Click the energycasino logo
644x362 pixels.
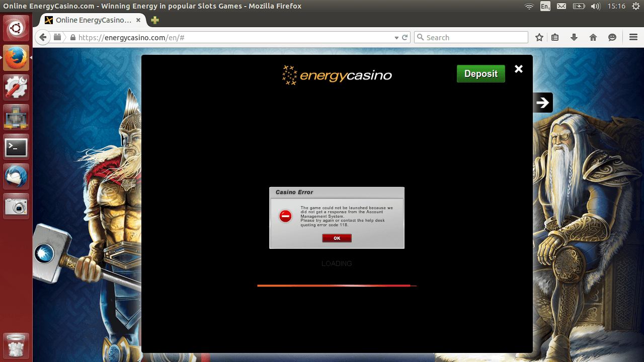337,75
